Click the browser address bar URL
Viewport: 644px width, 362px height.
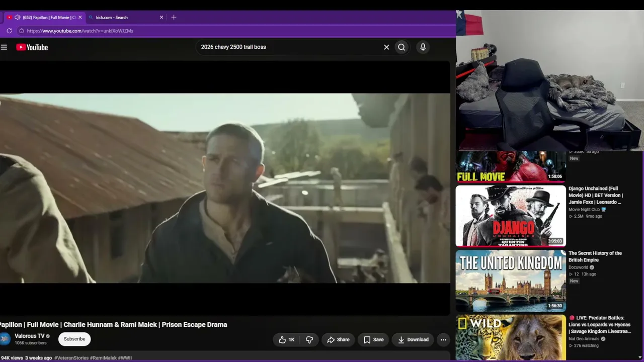(x=80, y=31)
